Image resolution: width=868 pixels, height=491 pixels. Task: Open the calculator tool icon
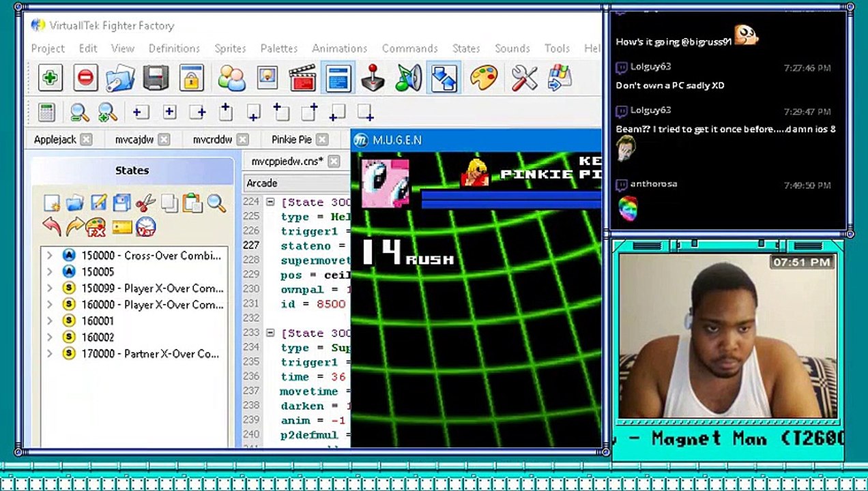pyautogui.click(x=46, y=113)
